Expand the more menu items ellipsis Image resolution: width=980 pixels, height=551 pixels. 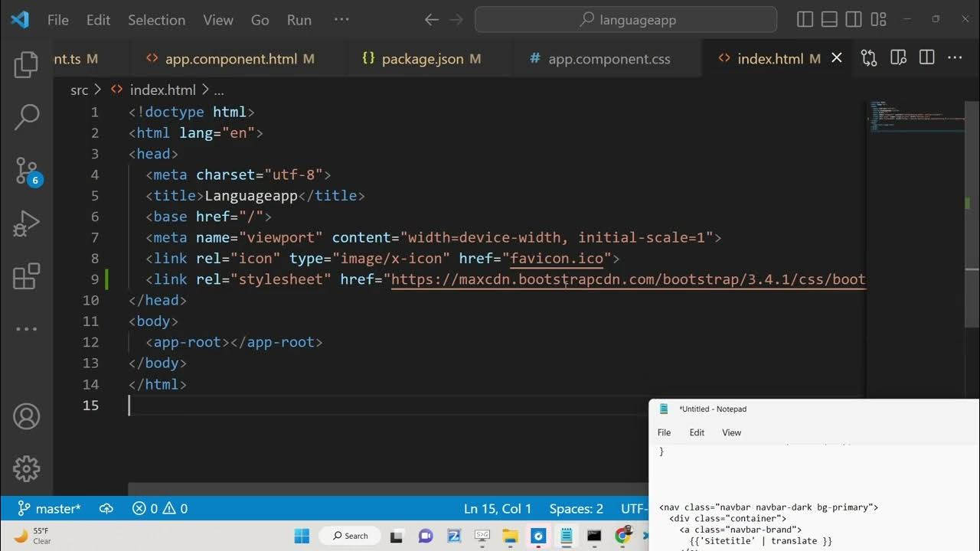tap(341, 20)
